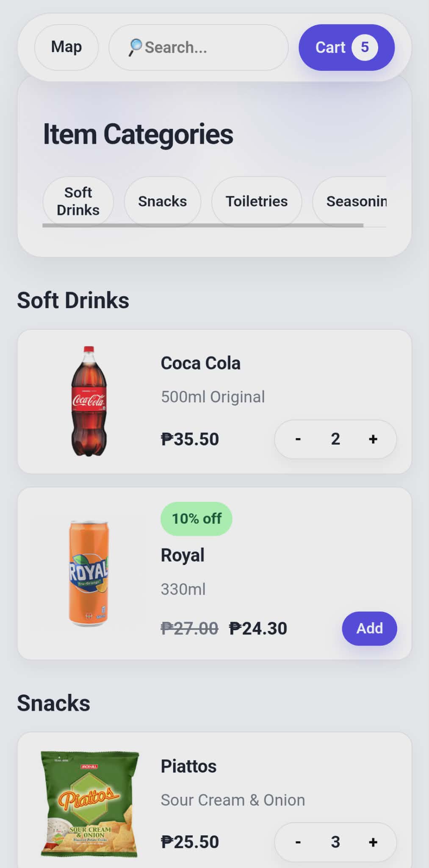The image size is (429, 868).
Task: Click the 10% off discount badge
Action: (x=197, y=518)
